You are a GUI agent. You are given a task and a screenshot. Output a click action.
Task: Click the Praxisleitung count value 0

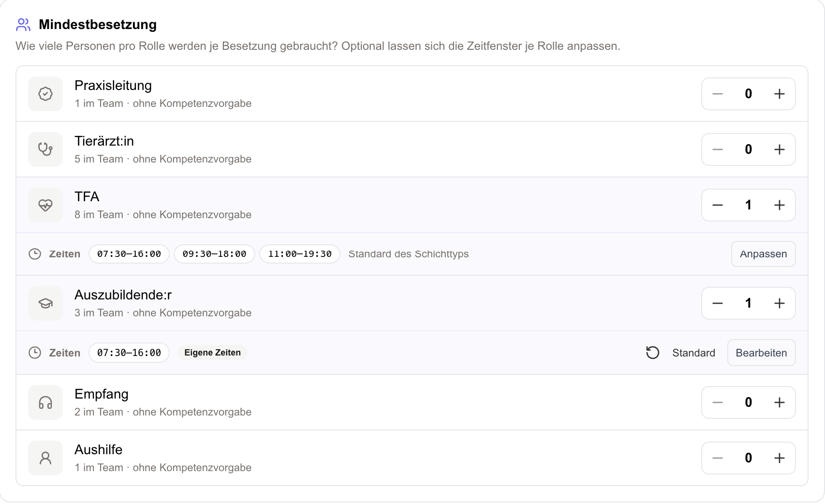click(748, 94)
